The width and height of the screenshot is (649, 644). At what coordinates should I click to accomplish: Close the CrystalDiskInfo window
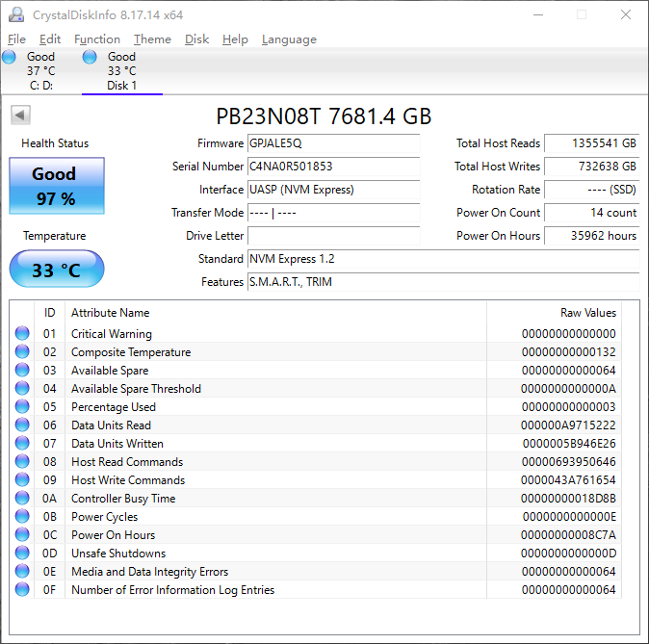pyautogui.click(x=626, y=14)
